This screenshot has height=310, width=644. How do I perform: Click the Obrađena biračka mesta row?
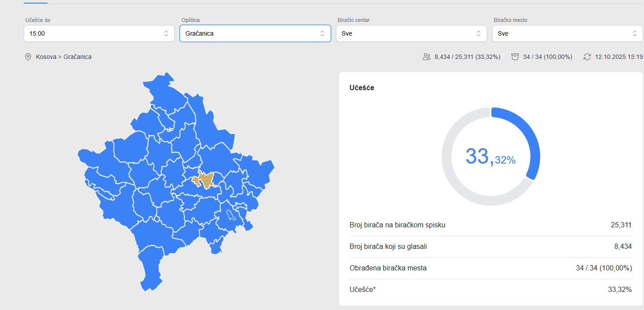tap(490, 268)
